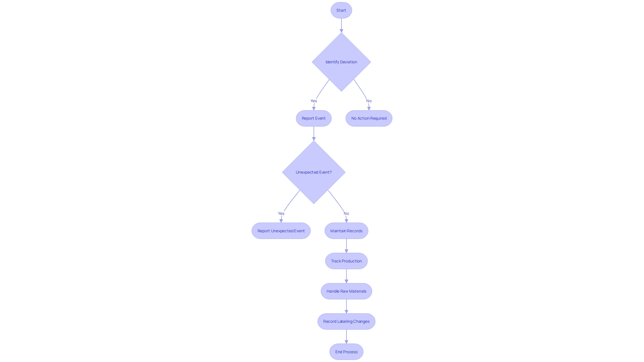Expand the Track Production node details
The height and width of the screenshot is (362, 644).
(346, 261)
